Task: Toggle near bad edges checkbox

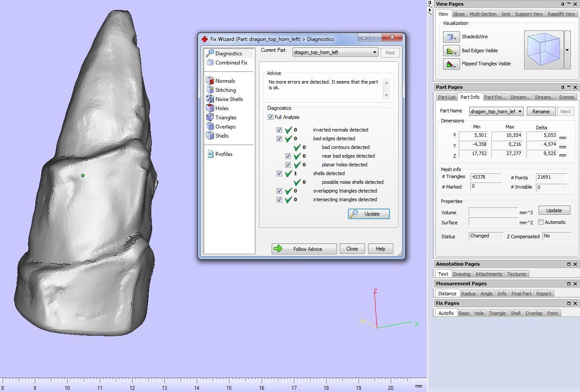Action: [288, 156]
